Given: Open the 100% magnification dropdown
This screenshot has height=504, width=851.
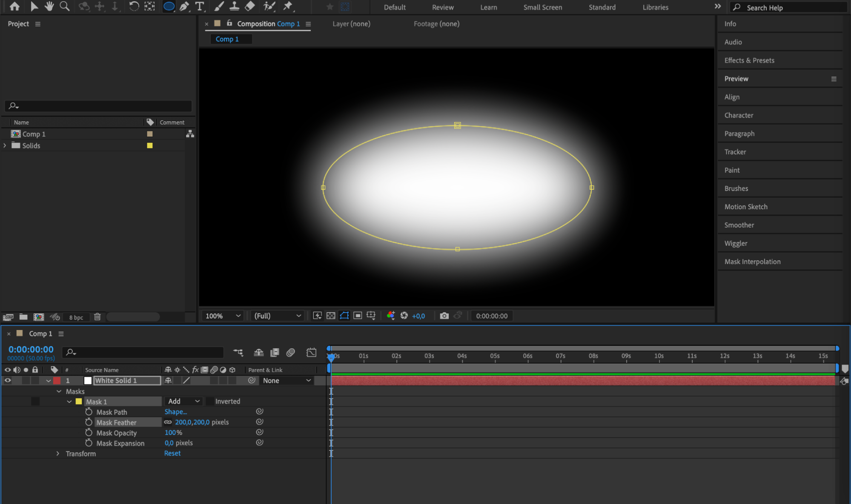Looking at the screenshot, I should pos(223,316).
